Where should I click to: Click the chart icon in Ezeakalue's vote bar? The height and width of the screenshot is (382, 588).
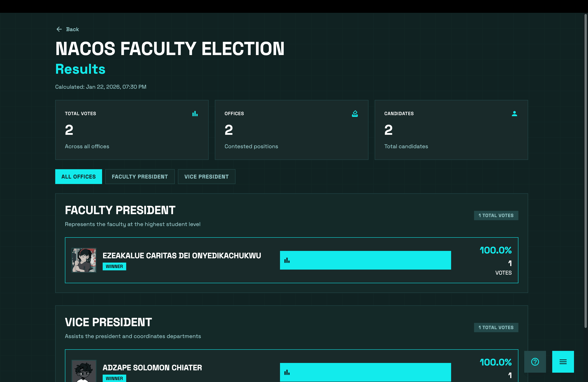287,260
